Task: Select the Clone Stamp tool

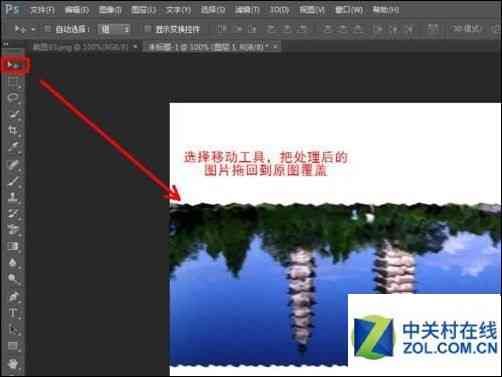Action: tap(13, 197)
